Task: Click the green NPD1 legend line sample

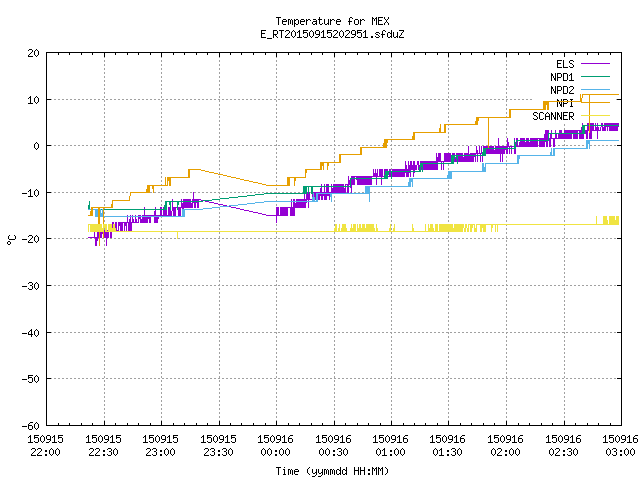Action: point(596,76)
